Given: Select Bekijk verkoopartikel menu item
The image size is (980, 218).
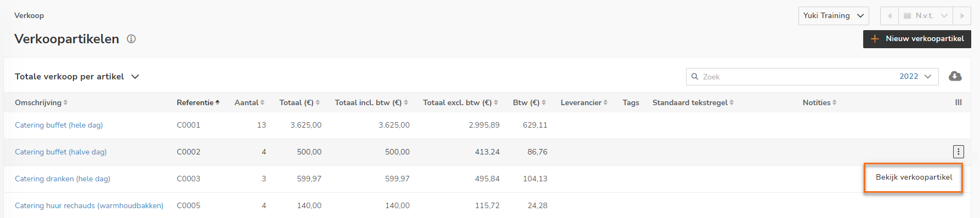Looking at the screenshot, I should [x=914, y=177].
